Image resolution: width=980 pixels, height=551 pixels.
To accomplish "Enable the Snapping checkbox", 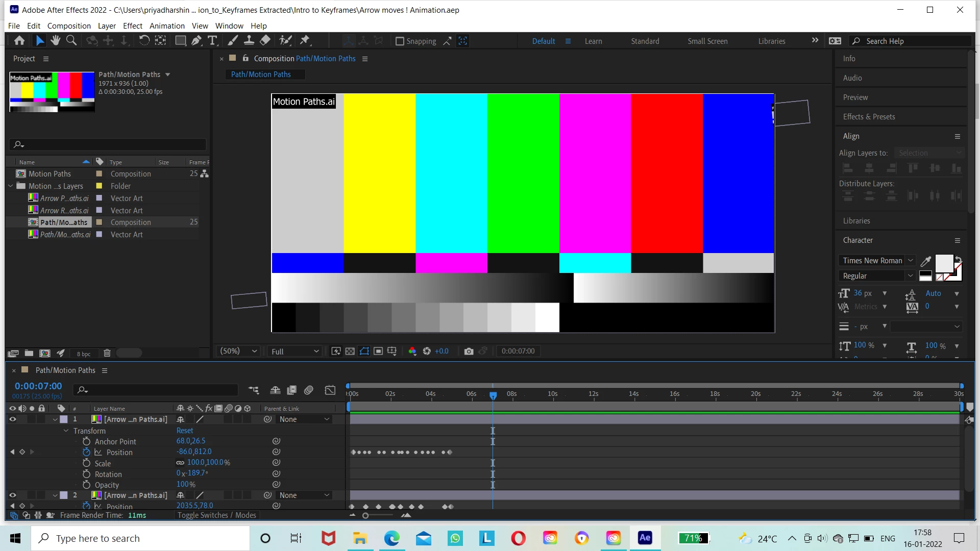I will (x=400, y=41).
